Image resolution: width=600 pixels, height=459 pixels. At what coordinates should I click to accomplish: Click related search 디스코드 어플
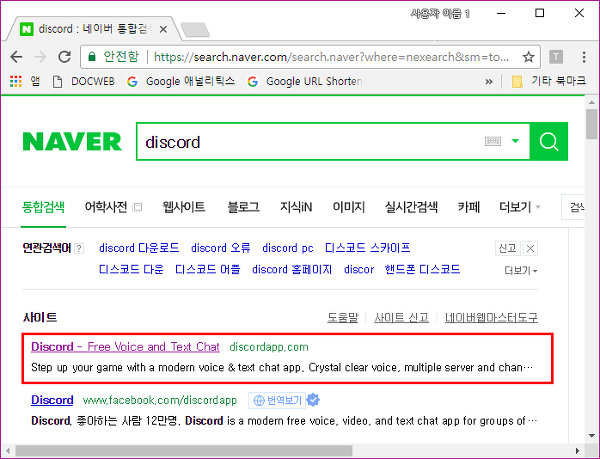(x=207, y=269)
